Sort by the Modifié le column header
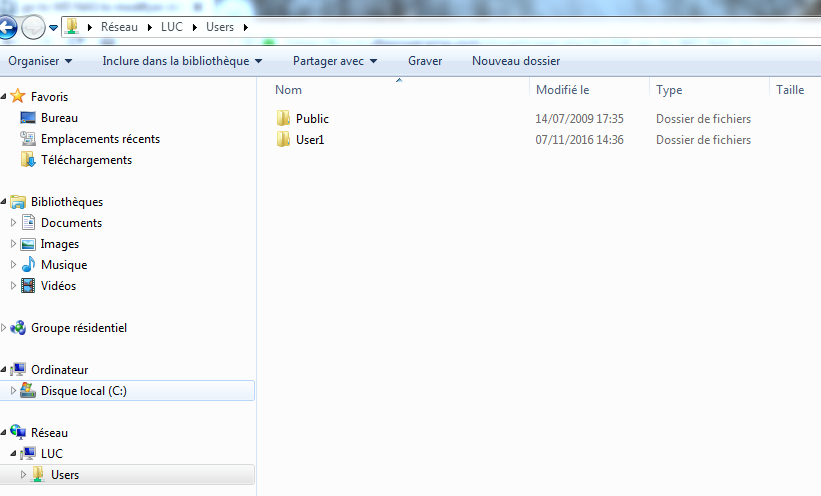 (x=562, y=90)
